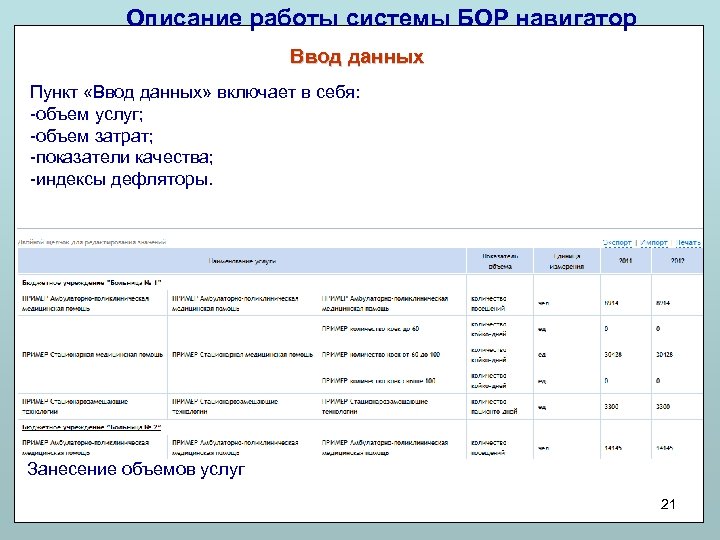The height and width of the screenshot is (540, 720).
Task: Click the ПРИМЕР койко-мест от 60 до 100 cell
Action: click(381, 354)
